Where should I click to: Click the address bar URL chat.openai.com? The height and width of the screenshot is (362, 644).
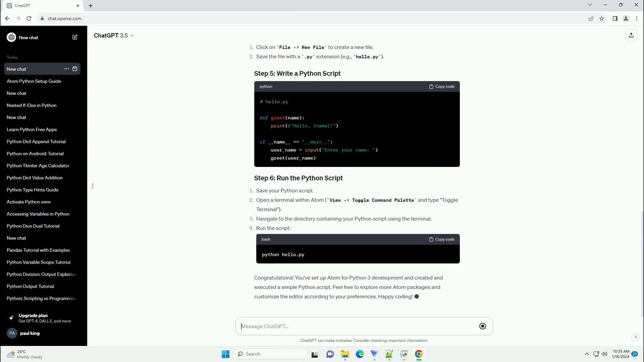(x=64, y=19)
